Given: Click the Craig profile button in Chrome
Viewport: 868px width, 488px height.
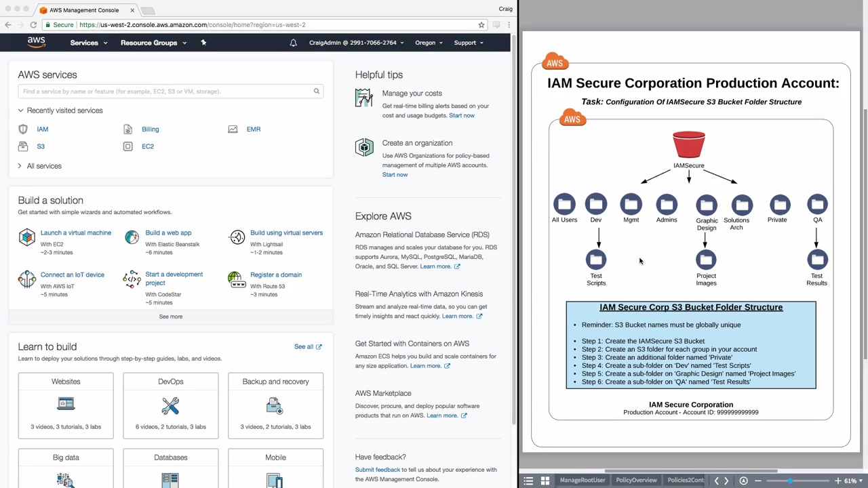Looking at the screenshot, I should click(x=505, y=9).
